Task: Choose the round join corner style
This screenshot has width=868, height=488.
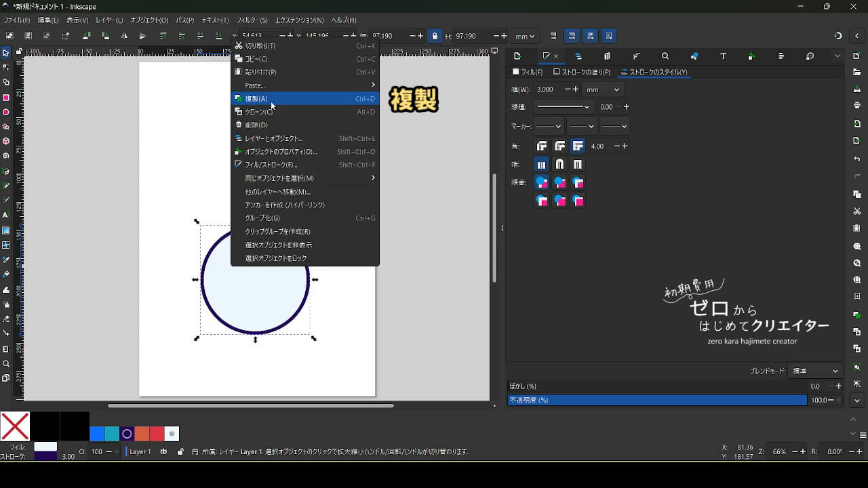Action: pos(560,146)
